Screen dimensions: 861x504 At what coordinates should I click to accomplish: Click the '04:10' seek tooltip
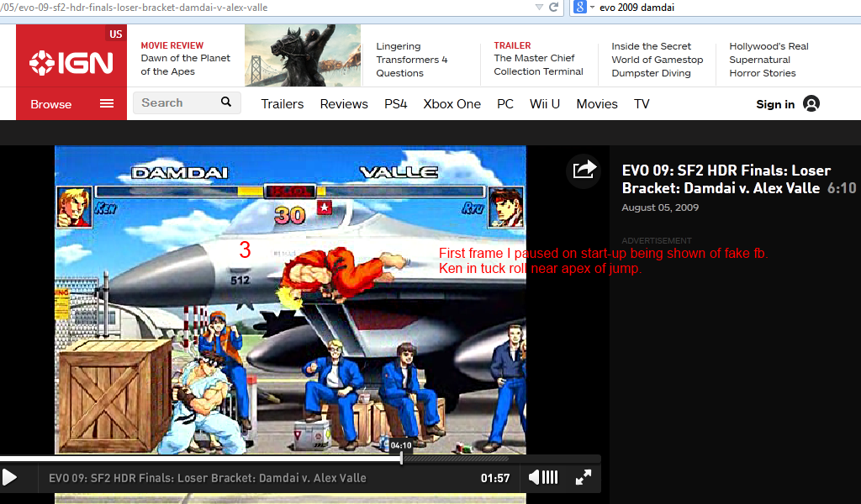point(401,445)
